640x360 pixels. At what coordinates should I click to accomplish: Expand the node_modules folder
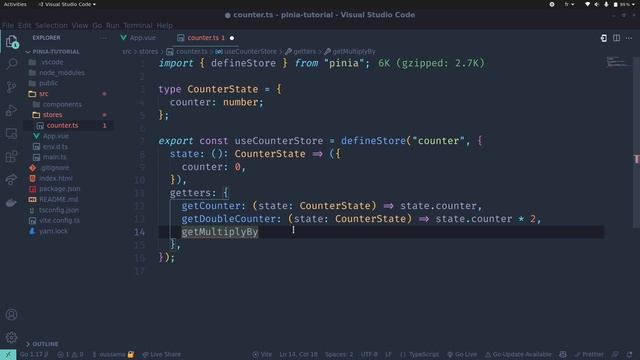[x=62, y=73]
